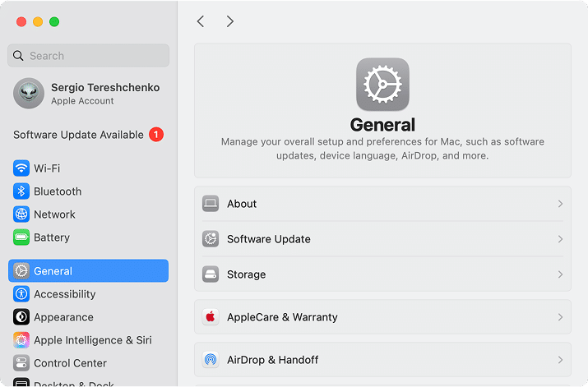Open AirDrop & Handoff row
This screenshot has height=387, width=588.
[x=382, y=360]
